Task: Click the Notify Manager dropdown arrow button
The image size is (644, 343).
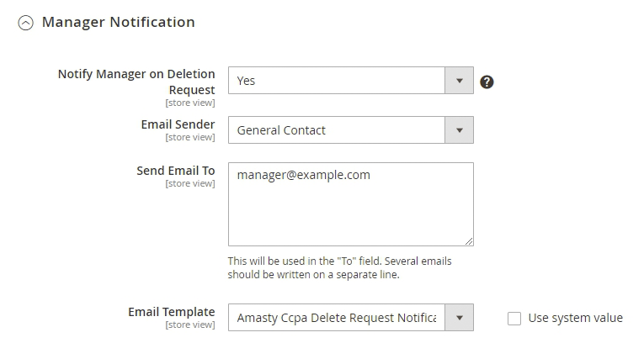Action: (x=459, y=81)
